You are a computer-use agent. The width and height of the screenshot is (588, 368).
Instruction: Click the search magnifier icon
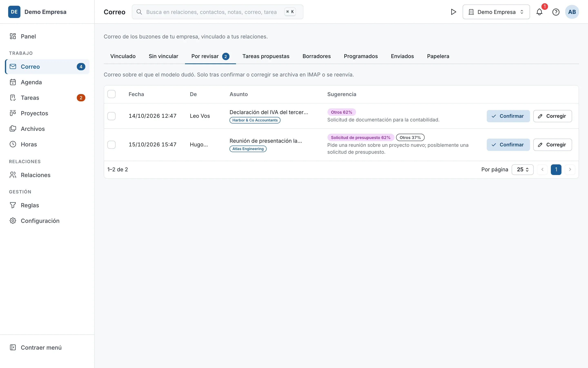click(x=139, y=12)
